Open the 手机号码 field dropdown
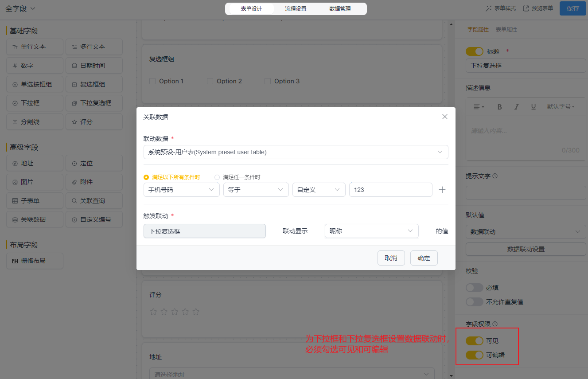This screenshot has width=588, height=379. (x=182, y=190)
